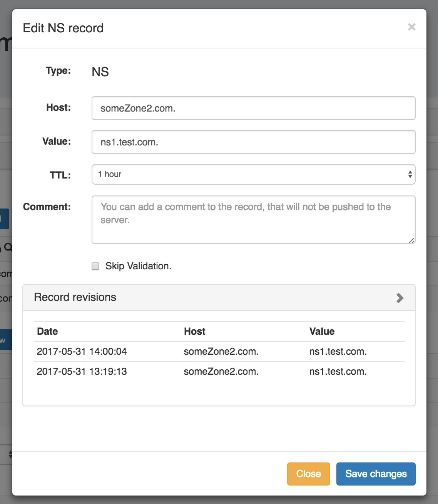
Task: Open the TTL dropdown showing 1 hour
Action: tap(253, 174)
